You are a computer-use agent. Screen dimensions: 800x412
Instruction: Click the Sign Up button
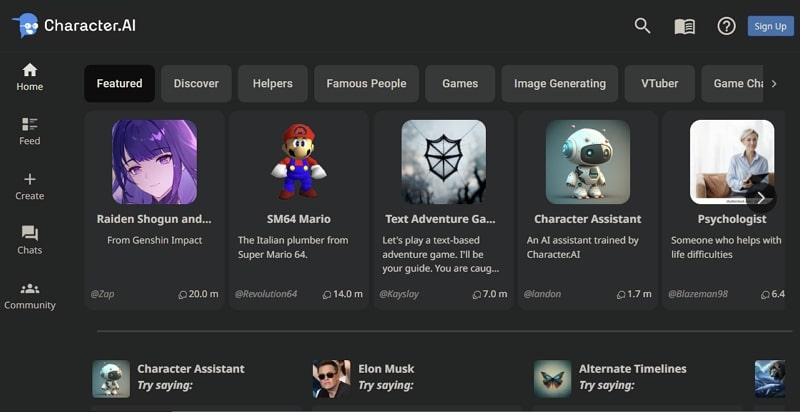coord(770,26)
